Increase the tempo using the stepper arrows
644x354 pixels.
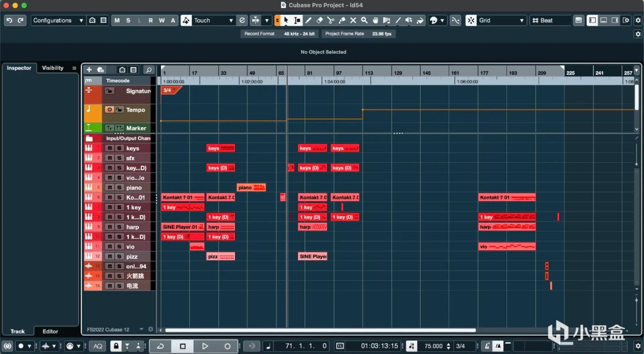point(449,344)
